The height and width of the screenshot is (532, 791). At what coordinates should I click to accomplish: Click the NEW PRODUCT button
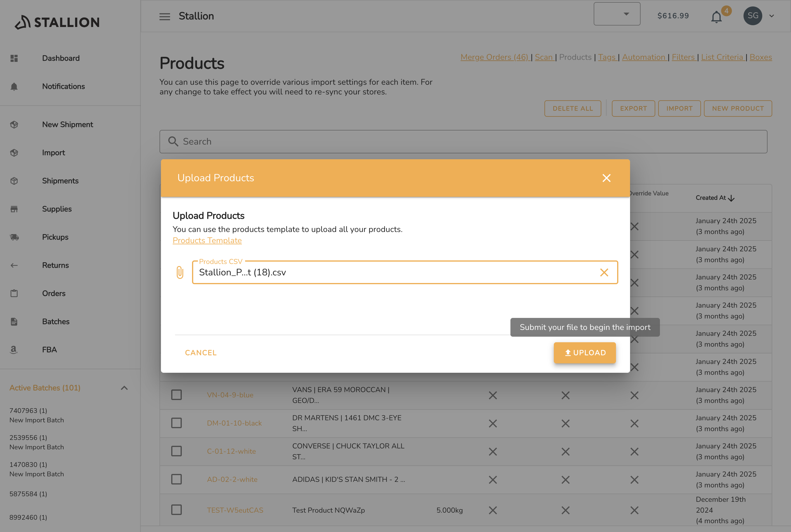point(738,109)
